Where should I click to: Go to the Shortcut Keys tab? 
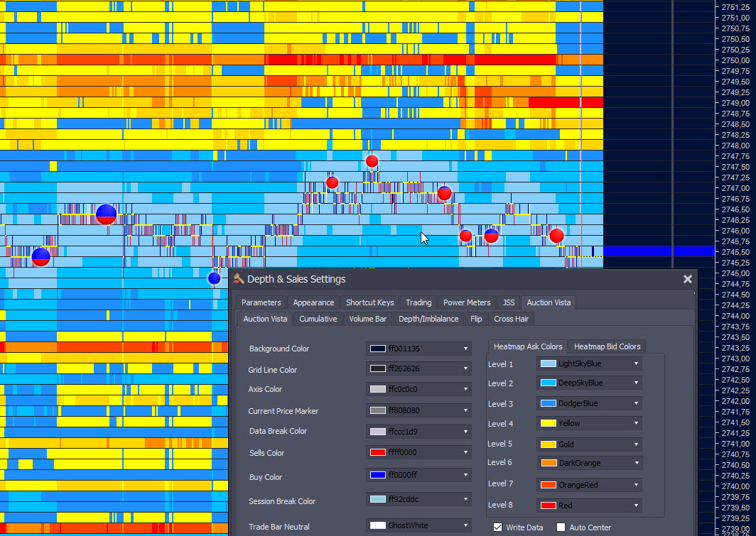click(369, 302)
